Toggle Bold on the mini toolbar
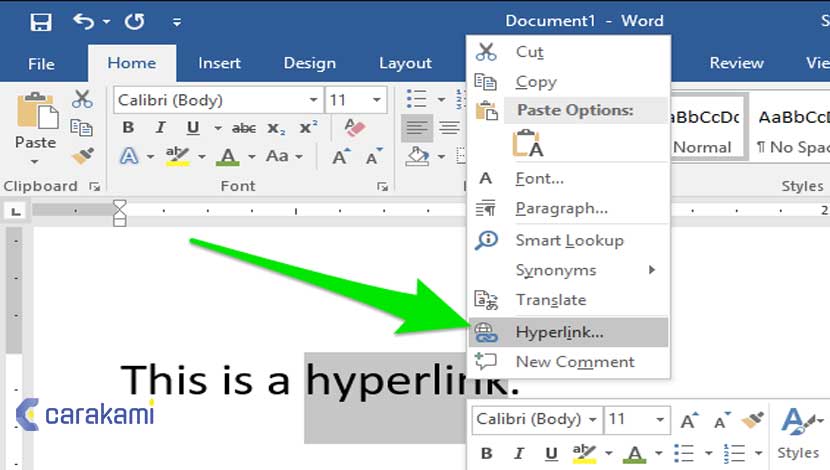Screen dimensions: 830x470 pos(486,453)
